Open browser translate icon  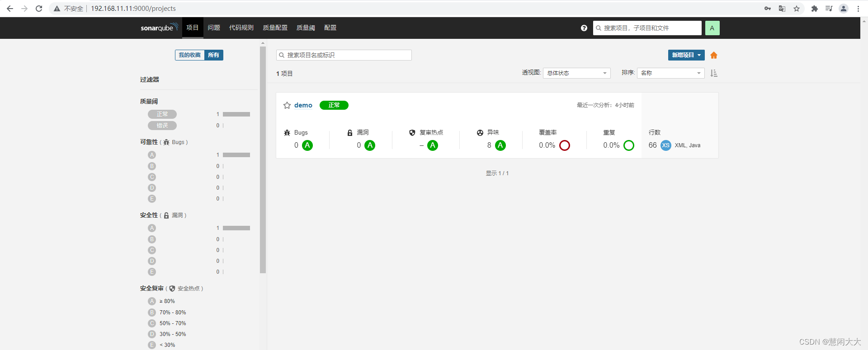pyautogui.click(x=782, y=9)
